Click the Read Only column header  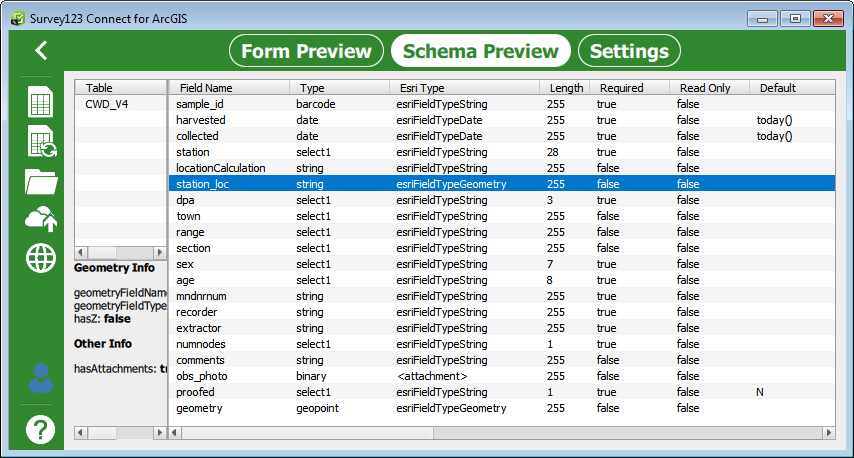(x=709, y=88)
